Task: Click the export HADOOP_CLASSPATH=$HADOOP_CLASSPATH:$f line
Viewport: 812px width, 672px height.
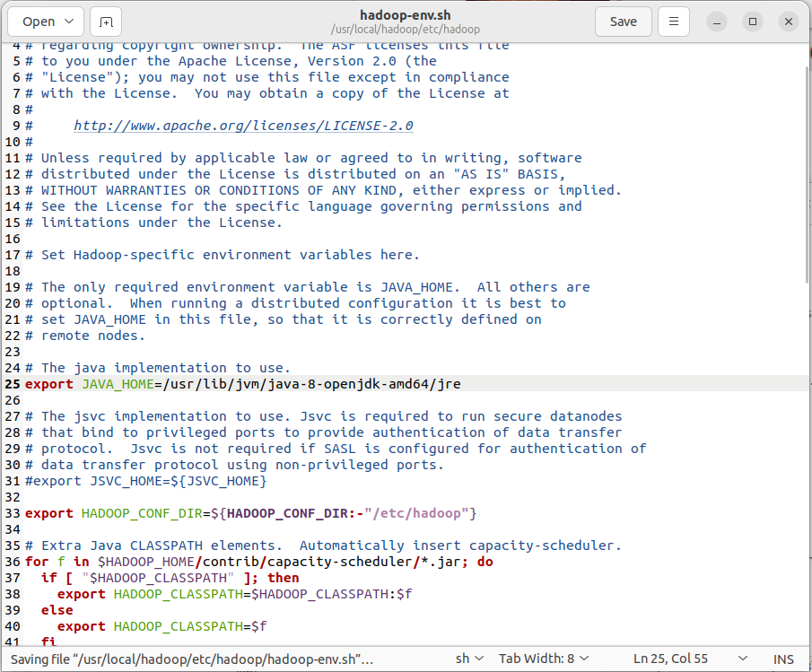Action: click(234, 594)
